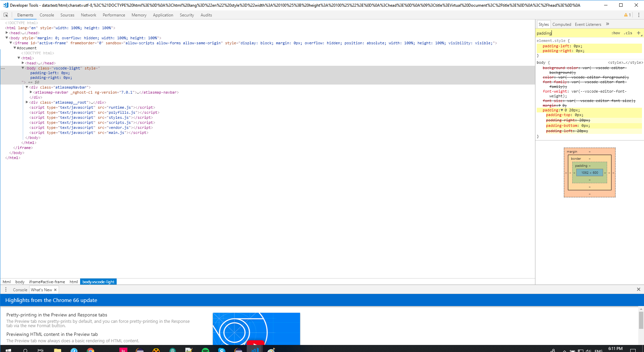Open the Sources panel tab
The height and width of the screenshot is (352, 644).
(67, 15)
